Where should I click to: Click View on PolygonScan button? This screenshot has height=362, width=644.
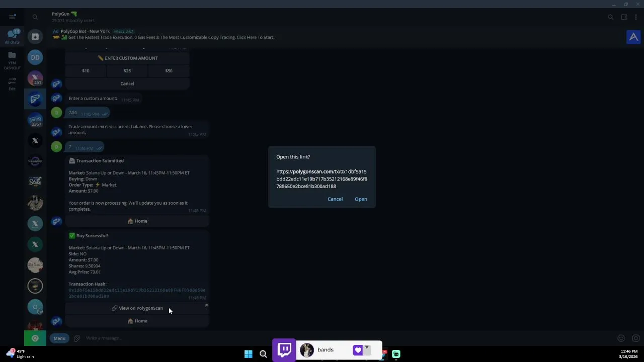click(137, 308)
